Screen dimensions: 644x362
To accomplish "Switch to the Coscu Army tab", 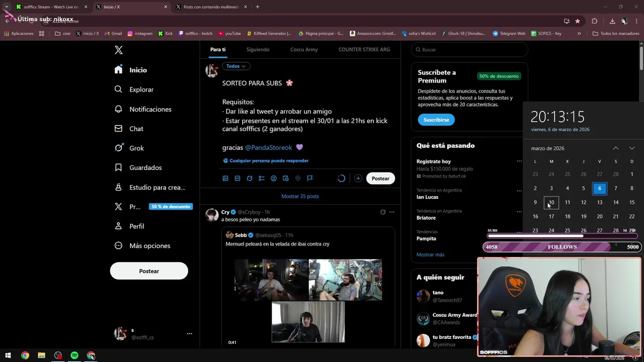I will (304, 50).
